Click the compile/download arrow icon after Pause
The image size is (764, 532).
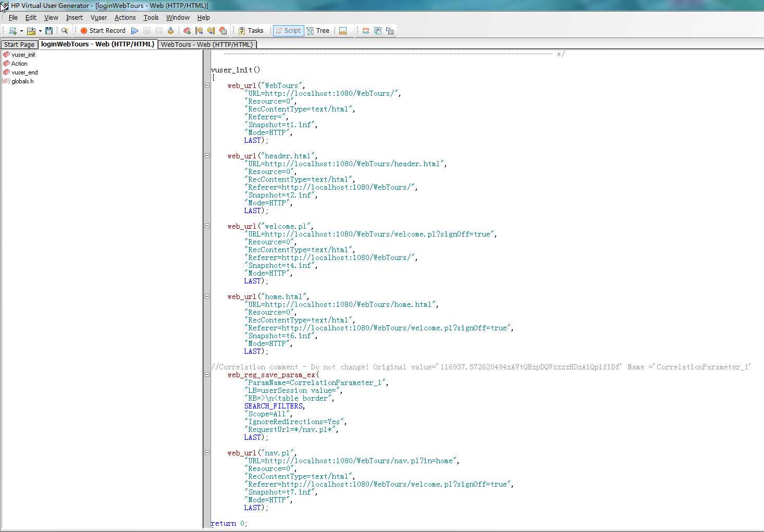(170, 31)
